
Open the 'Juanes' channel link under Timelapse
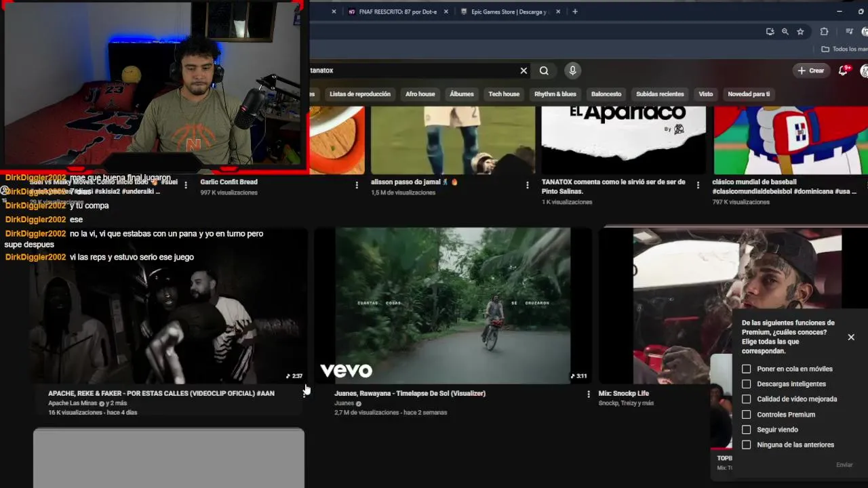(344, 403)
